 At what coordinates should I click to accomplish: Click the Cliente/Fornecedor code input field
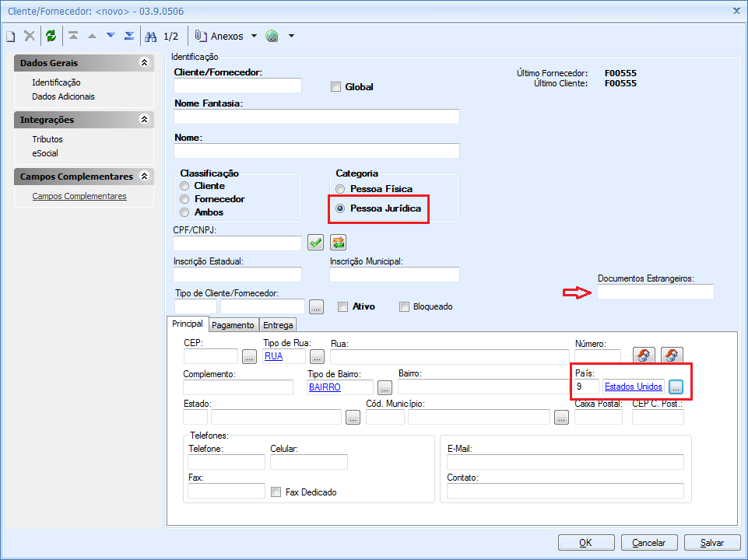click(237, 86)
